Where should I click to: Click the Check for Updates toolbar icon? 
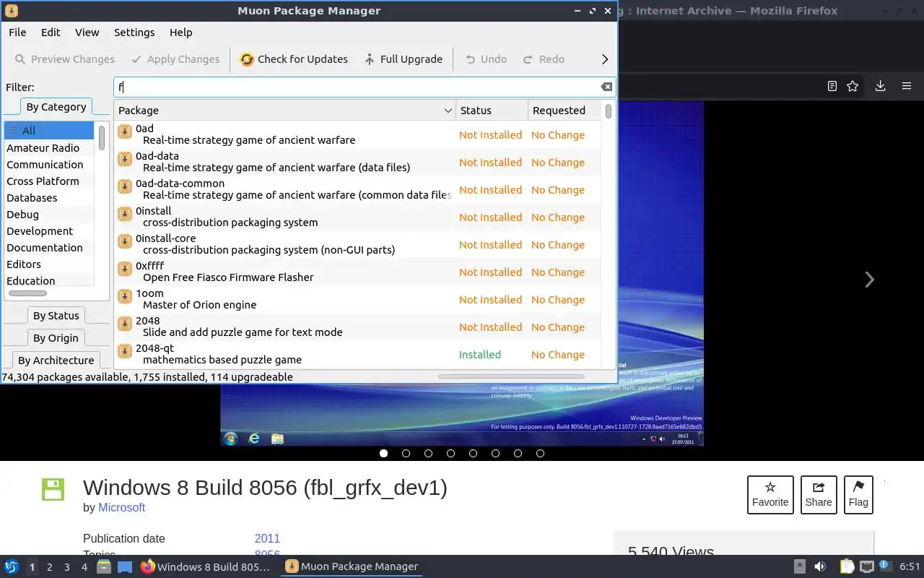click(x=247, y=59)
